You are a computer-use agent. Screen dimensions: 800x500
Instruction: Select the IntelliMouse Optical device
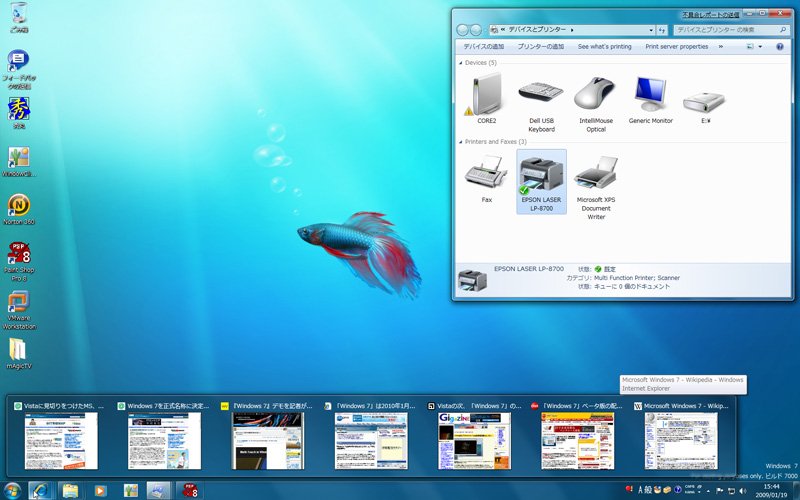pyautogui.click(x=595, y=103)
